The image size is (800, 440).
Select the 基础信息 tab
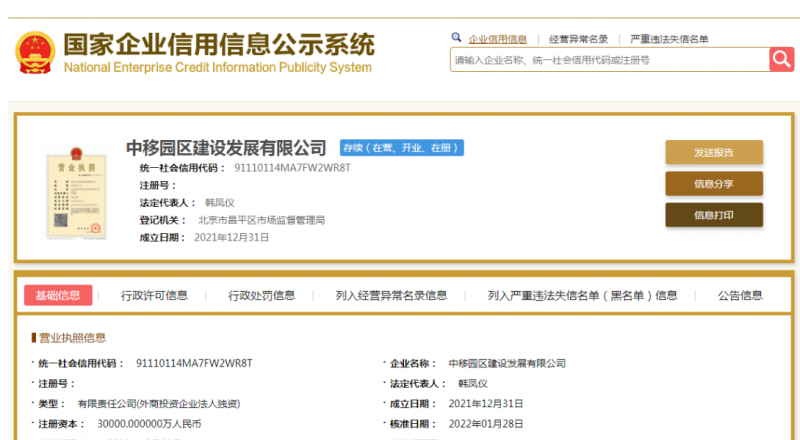(x=58, y=295)
